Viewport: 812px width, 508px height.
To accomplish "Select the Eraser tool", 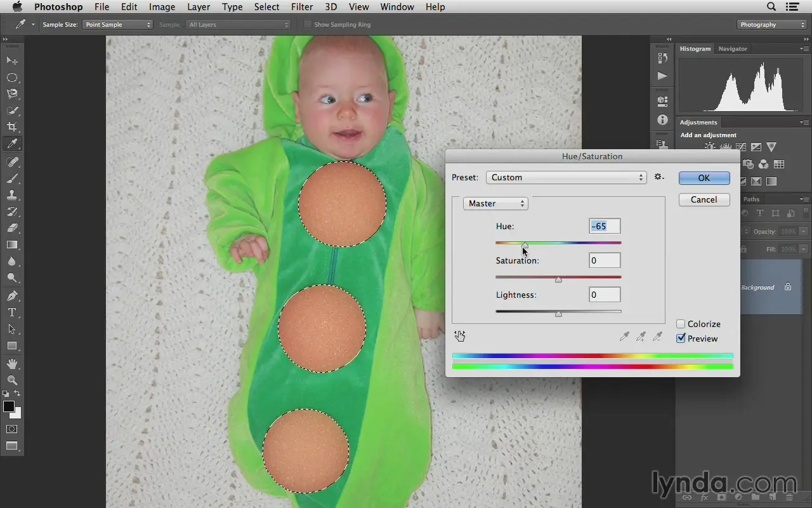I will click(x=12, y=228).
